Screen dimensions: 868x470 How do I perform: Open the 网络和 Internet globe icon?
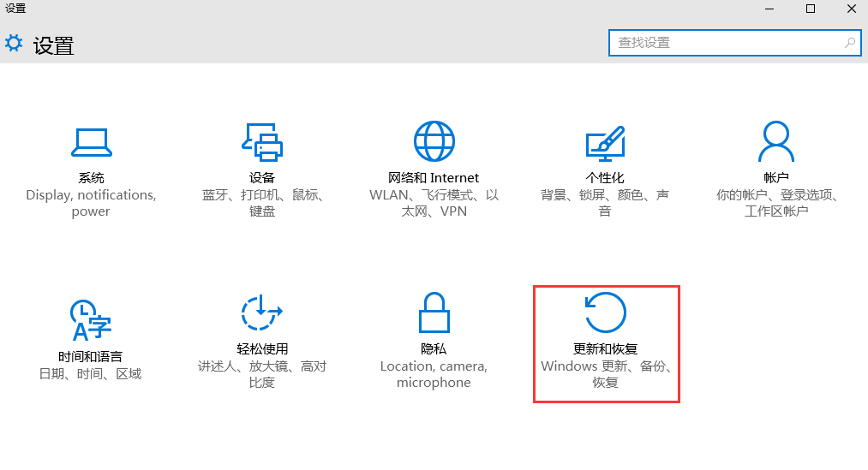pyautogui.click(x=434, y=141)
